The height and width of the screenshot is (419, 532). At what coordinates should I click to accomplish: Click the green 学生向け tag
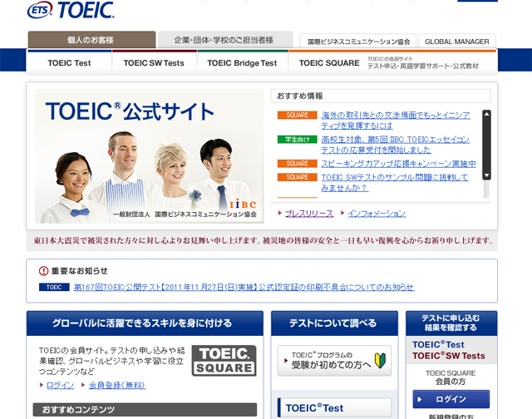tap(298, 140)
